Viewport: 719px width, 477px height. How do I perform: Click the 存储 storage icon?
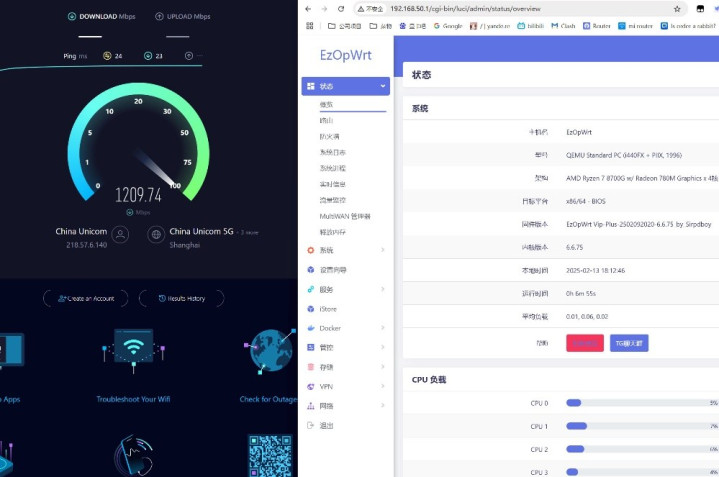pyautogui.click(x=310, y=367)
